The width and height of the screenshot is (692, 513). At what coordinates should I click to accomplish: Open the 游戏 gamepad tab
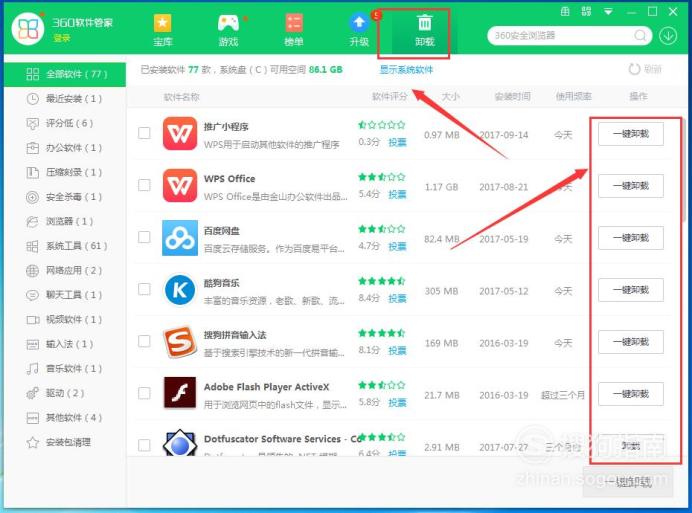tap(228, 30)
